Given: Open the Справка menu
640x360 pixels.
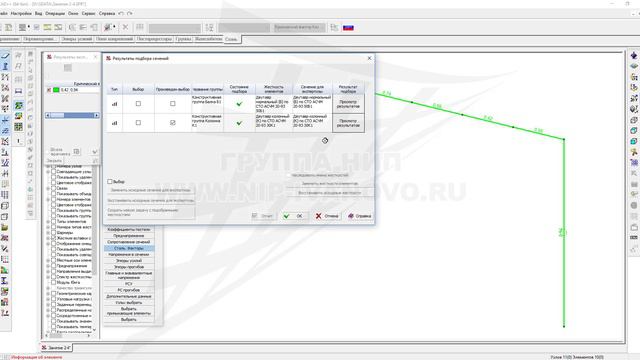Looking at the screenshot, I should [107, 13].
